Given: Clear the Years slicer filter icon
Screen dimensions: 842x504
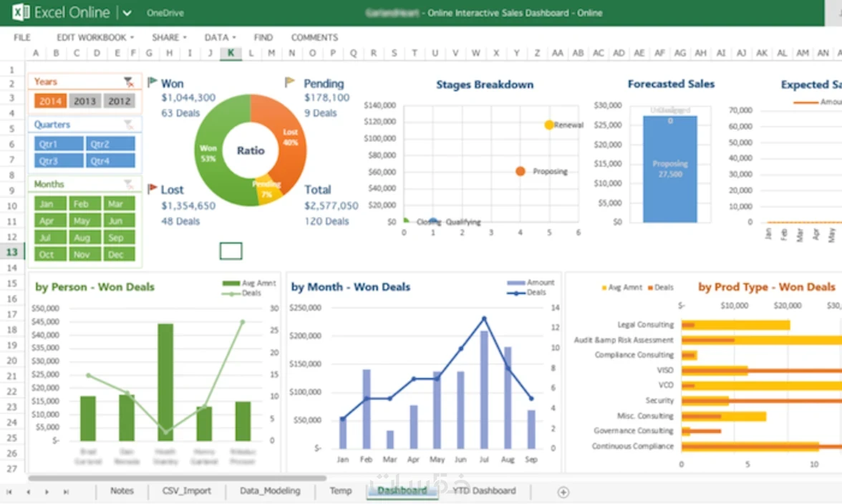Looking at the screenshot, I should point(129,82).
